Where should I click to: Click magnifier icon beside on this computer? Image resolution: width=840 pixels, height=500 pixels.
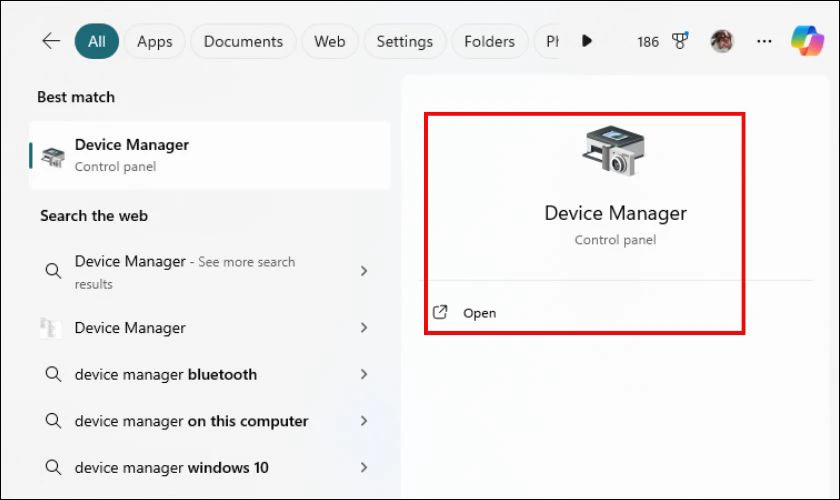point(52,420)
